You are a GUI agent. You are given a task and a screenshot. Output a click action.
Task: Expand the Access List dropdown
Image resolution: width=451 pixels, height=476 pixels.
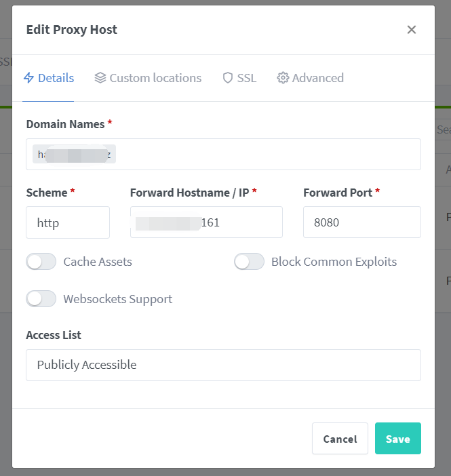(223, 365)
